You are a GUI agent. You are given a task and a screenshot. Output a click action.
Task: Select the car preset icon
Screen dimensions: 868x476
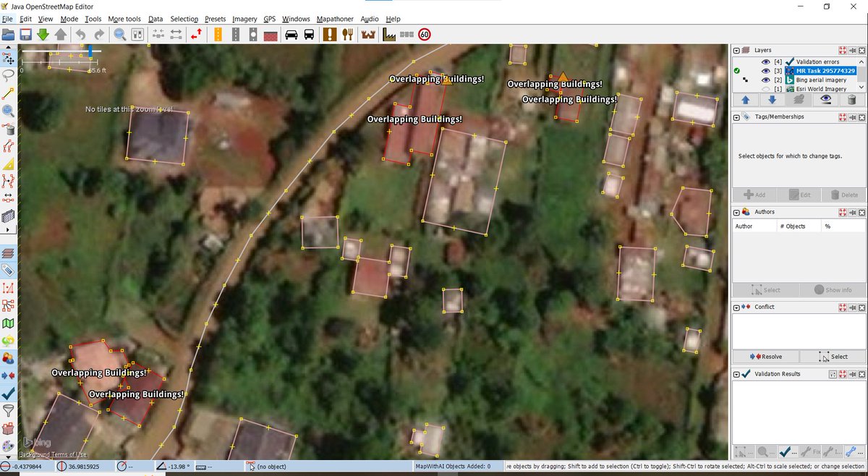pos(291,34)
